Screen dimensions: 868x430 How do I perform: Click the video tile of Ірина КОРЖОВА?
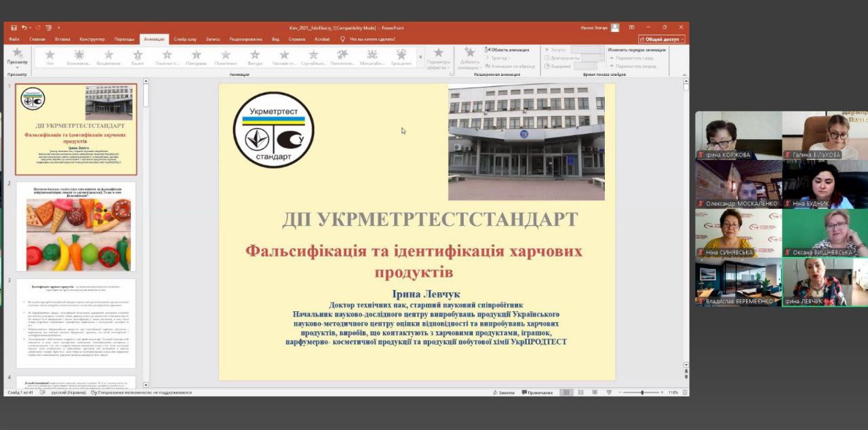point(738,136)
